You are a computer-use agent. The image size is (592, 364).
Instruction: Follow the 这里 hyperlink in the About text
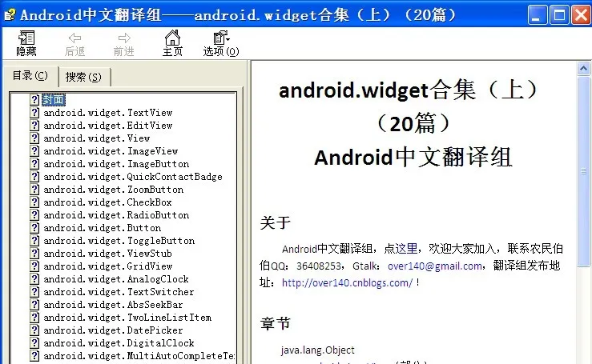pyautogui.click(x=406, y=249)
